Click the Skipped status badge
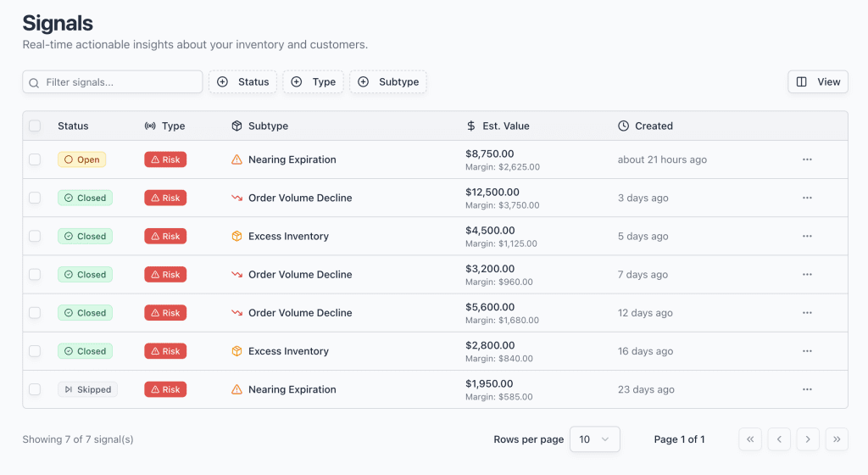 87,389
